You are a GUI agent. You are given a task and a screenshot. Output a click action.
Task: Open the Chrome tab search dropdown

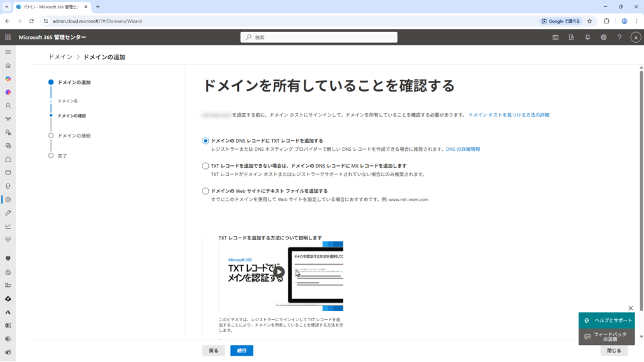6,6
